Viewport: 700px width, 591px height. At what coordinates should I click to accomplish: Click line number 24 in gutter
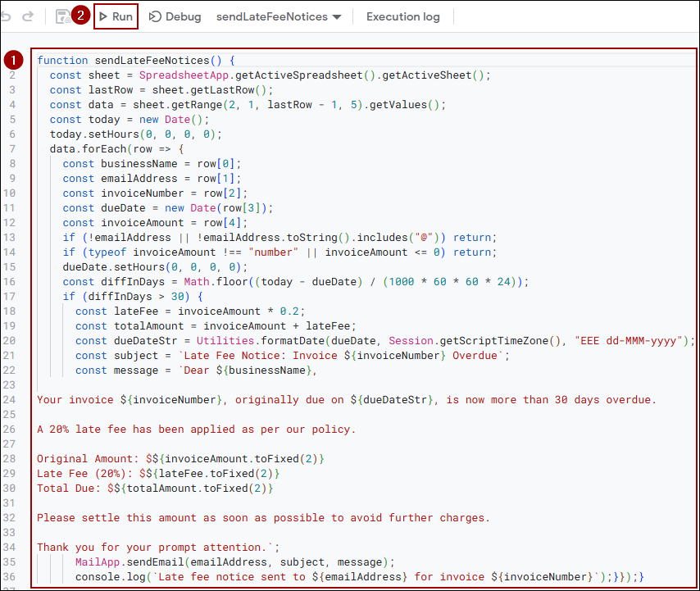pyautogui.click(x=11, y=400)
